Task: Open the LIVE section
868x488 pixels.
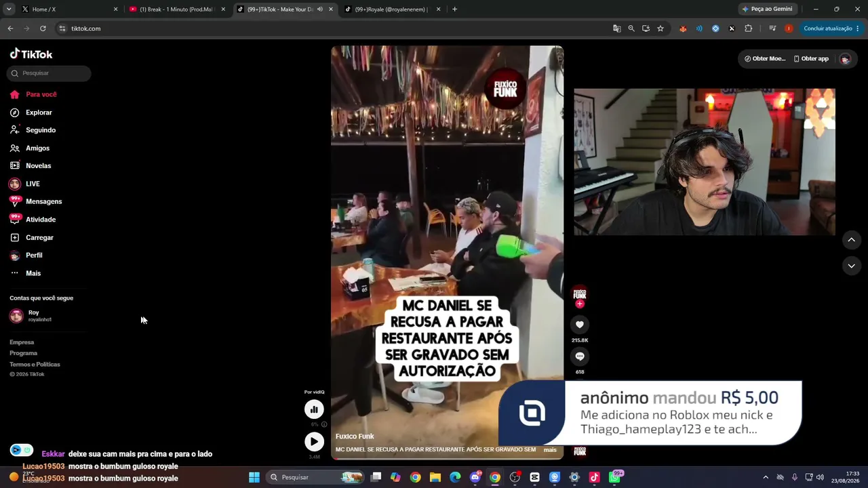Action: coord(24,184)
